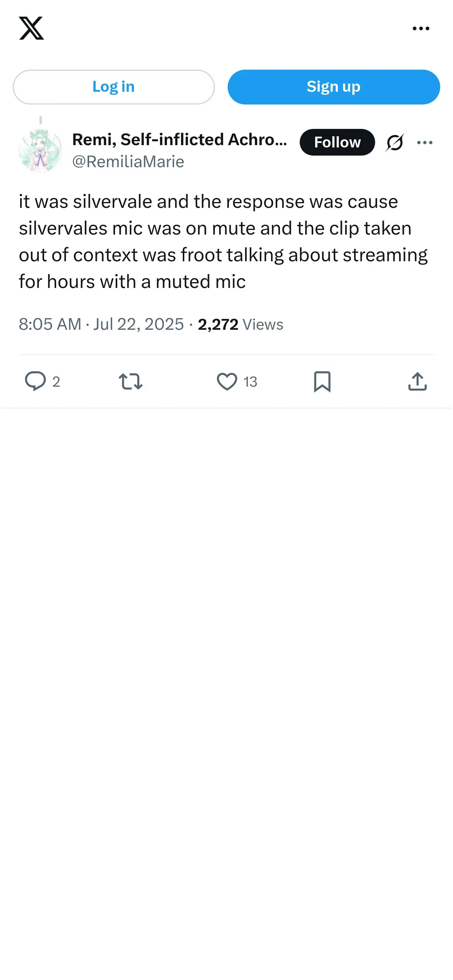Open Remi's profile picture

click(x=40, y=151)
